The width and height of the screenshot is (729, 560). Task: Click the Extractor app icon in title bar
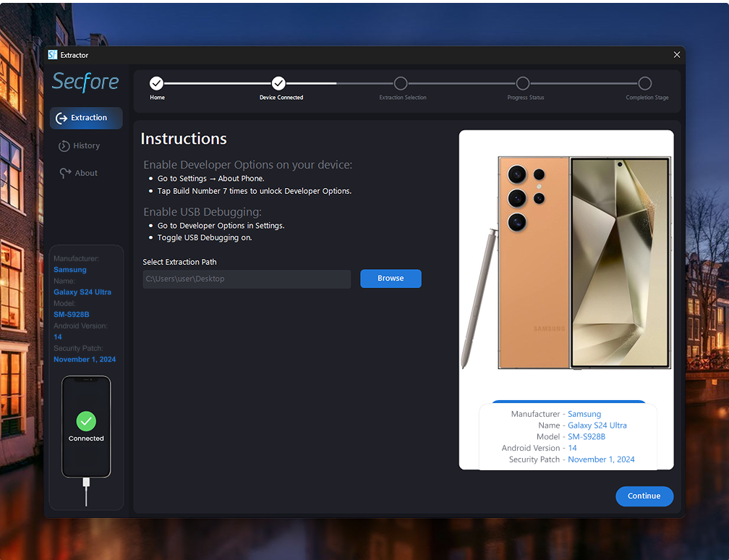[53, 55]
